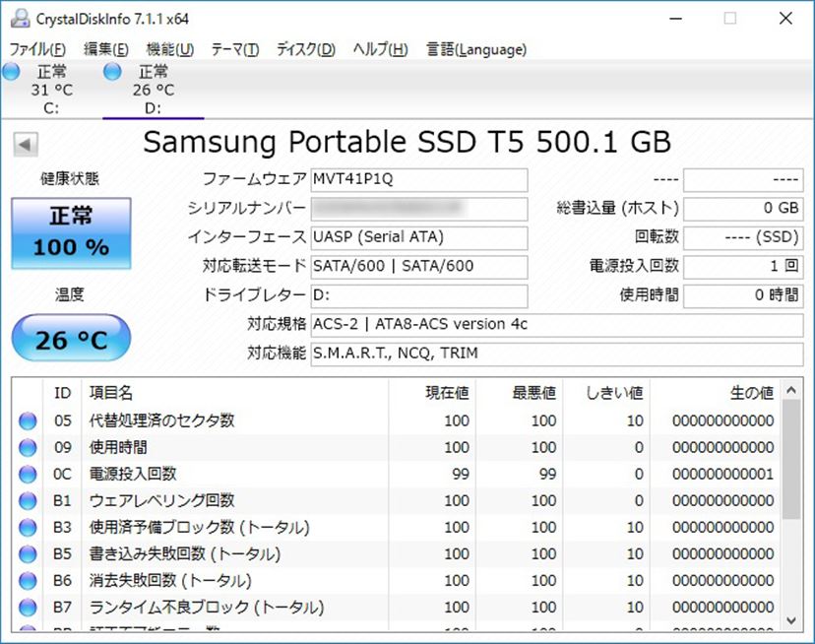The height and width of the screenshot is (644, 815).
Task: Click status orb for attribute B1
Action: coord(28,501)
